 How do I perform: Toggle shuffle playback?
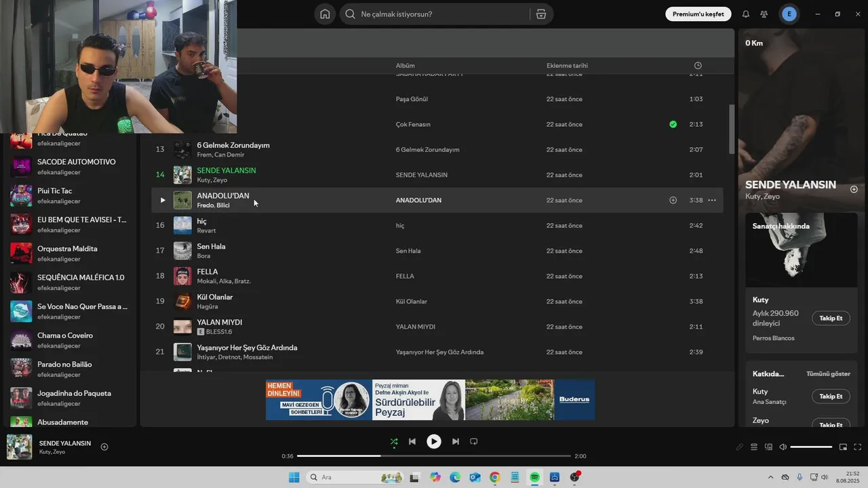coord(394,442)
